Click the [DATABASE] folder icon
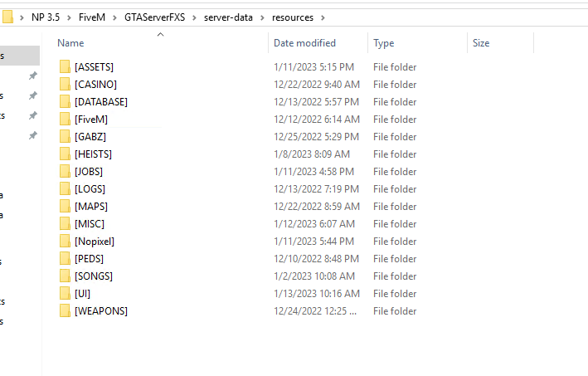 (65, 102)
